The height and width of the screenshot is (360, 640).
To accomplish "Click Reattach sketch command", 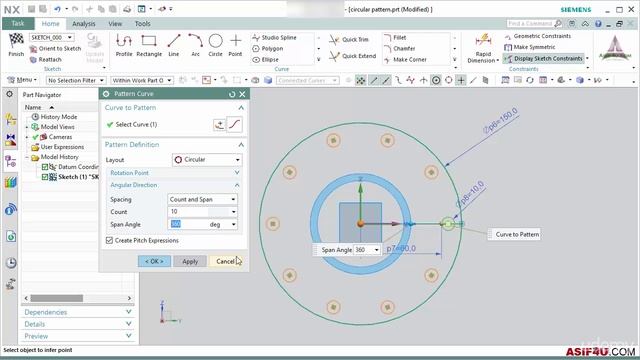I will point(45,60).
